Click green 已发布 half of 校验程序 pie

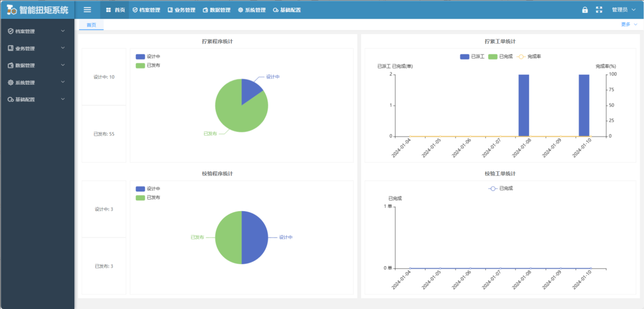pos(228,238)
